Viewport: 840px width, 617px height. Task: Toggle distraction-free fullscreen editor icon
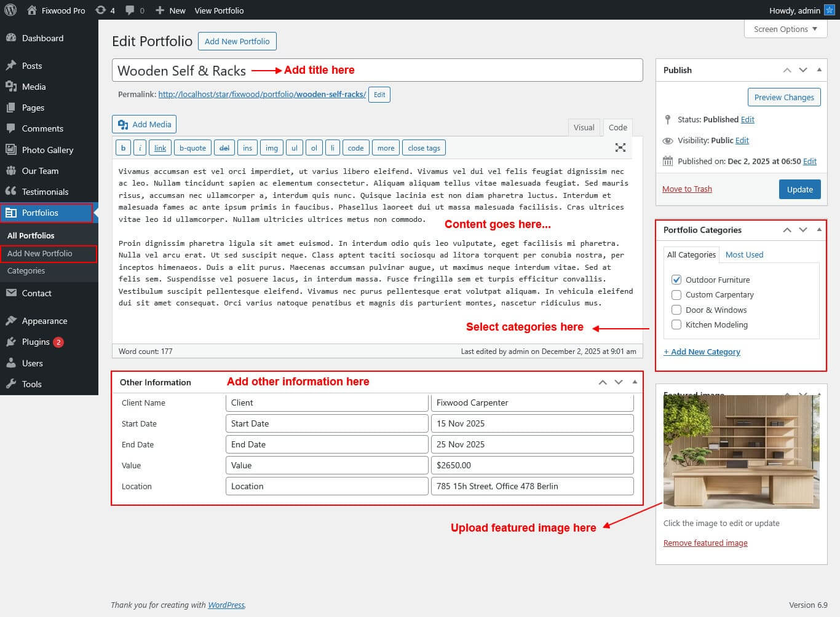coord(620,147)
